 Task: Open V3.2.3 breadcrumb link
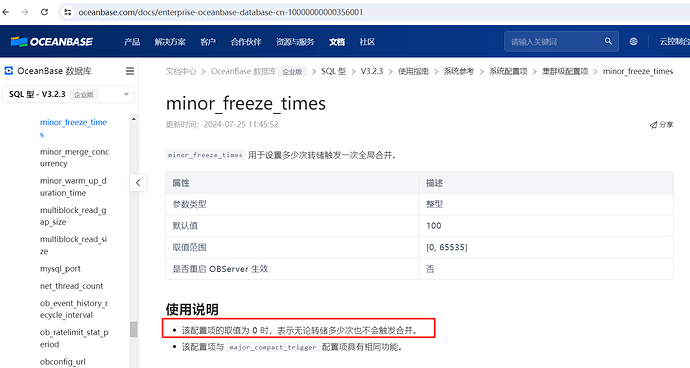(x=372, y=71)
